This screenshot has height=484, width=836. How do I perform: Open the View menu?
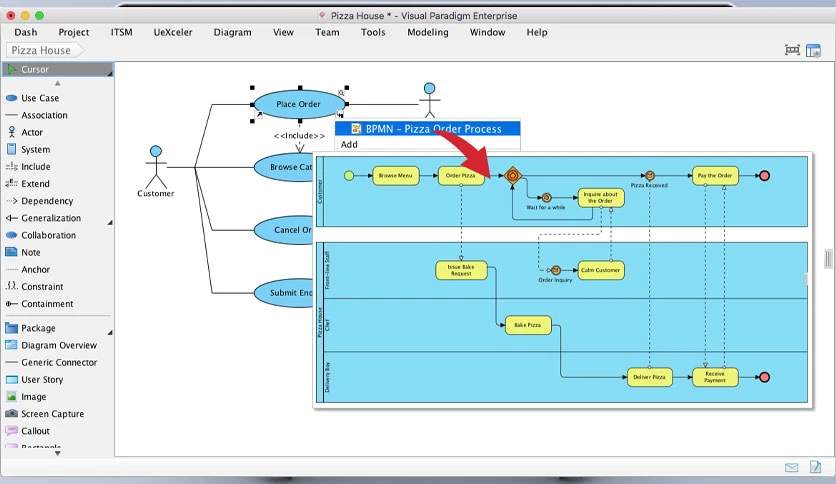[283, 32]
